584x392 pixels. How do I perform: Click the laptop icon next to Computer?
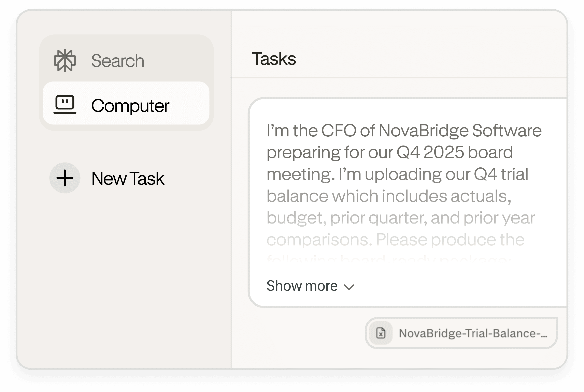65,105
